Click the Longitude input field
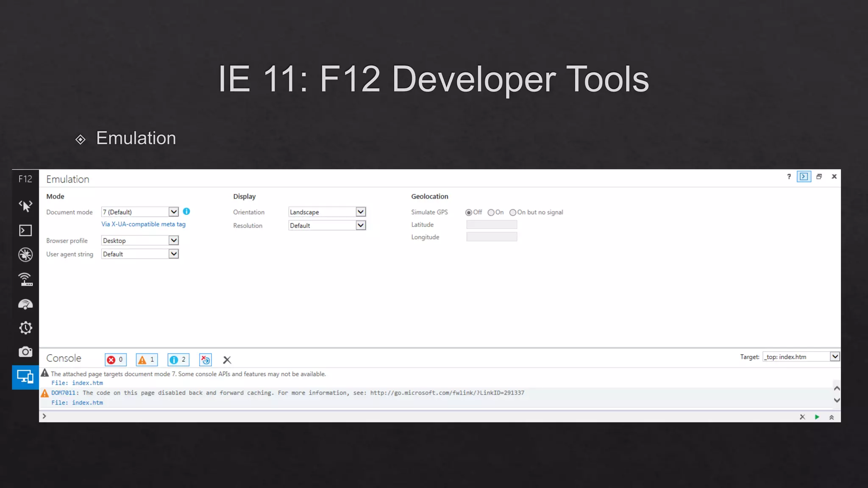This screenshot has width=868, height=488. pyautogui.click(x=492, y=237)
